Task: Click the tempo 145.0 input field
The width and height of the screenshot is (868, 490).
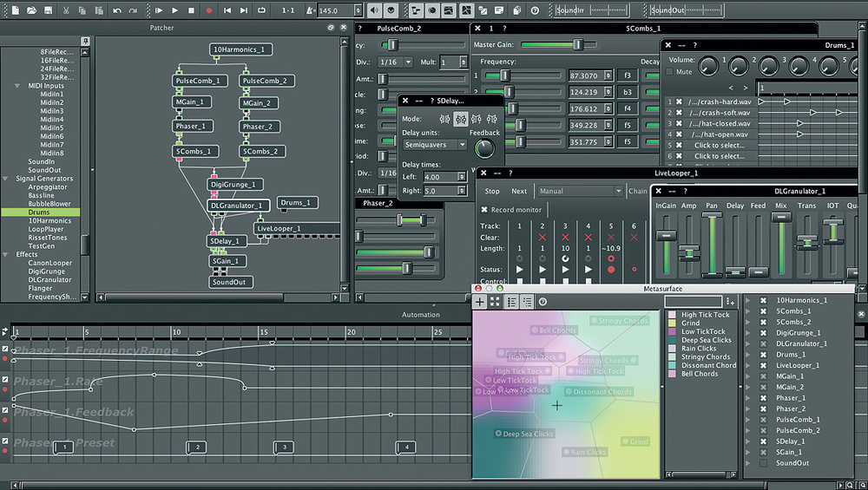Action: coord(339,10)
